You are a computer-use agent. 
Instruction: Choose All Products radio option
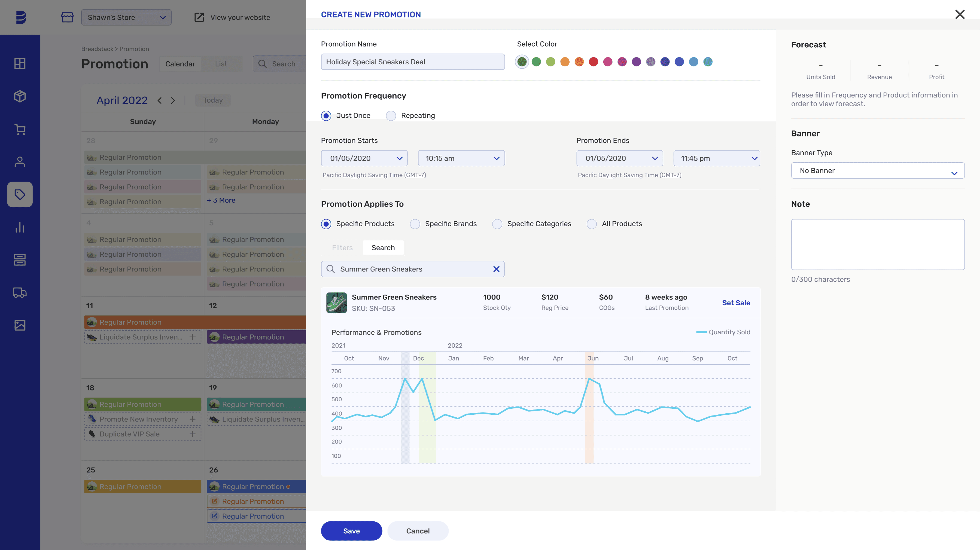[592, 224]
